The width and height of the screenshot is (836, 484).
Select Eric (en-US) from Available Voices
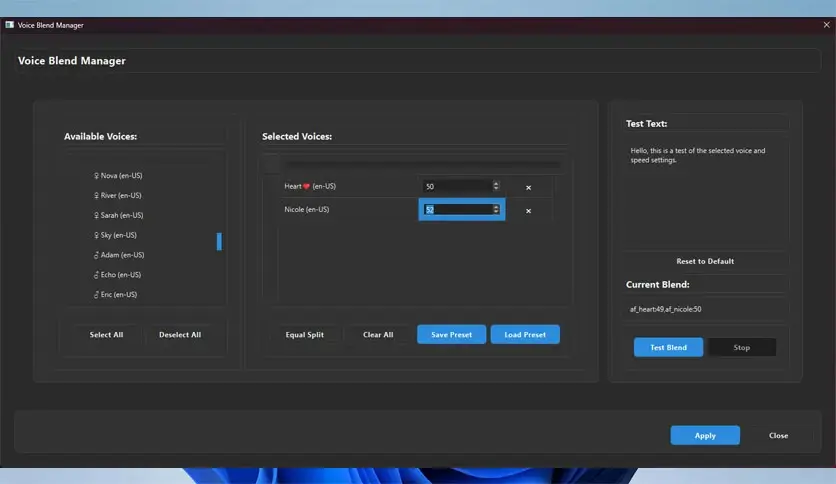click(115, 294)
